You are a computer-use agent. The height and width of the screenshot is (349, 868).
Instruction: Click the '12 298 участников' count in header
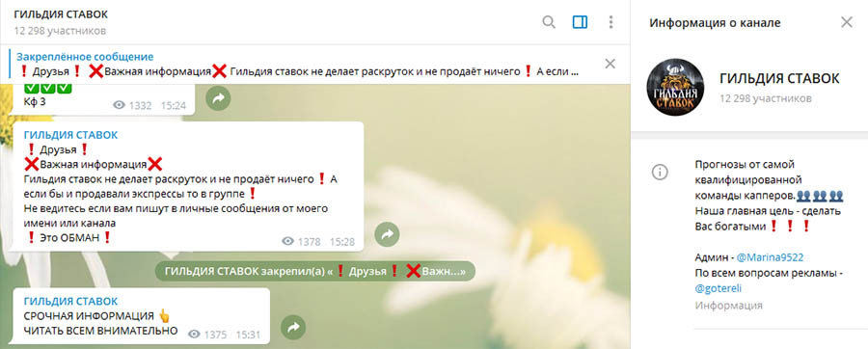point(61,31)
